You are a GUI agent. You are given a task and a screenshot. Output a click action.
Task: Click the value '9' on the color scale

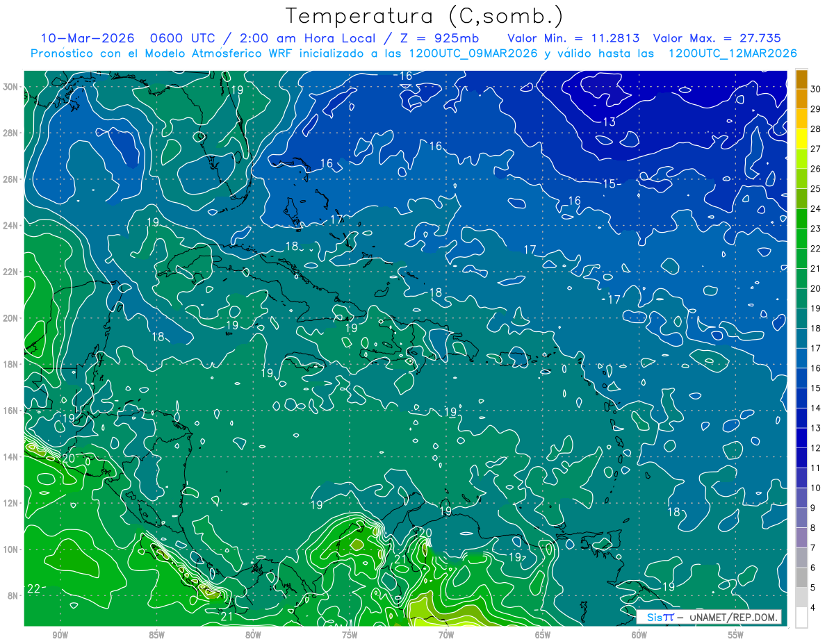click(813, 509)
